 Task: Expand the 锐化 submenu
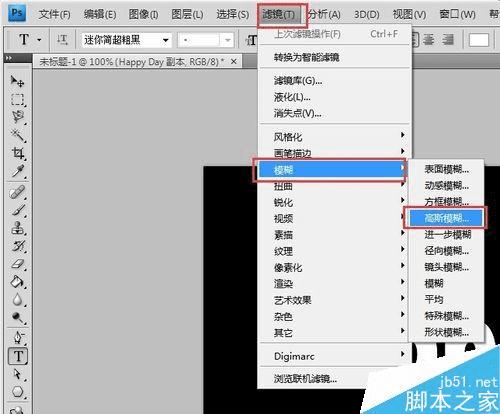pyautogui.click(x=335, y=202)
